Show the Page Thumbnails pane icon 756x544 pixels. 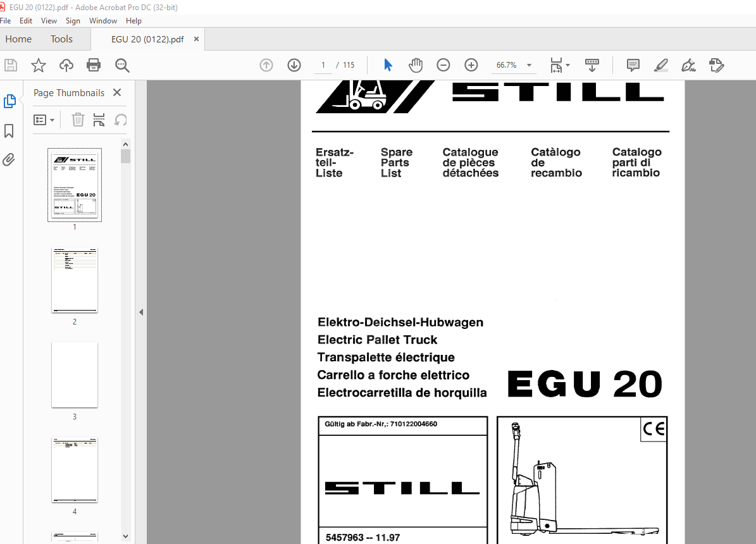point(9,101)
